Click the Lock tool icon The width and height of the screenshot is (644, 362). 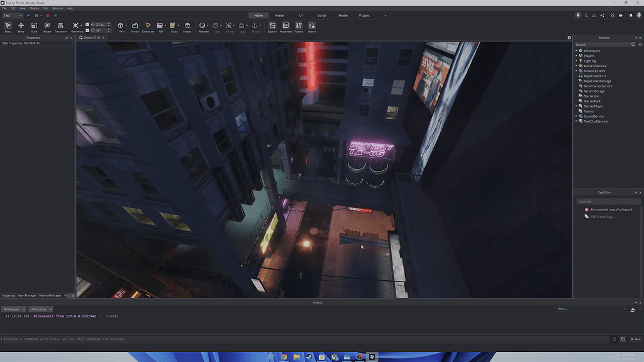point(241,26)
